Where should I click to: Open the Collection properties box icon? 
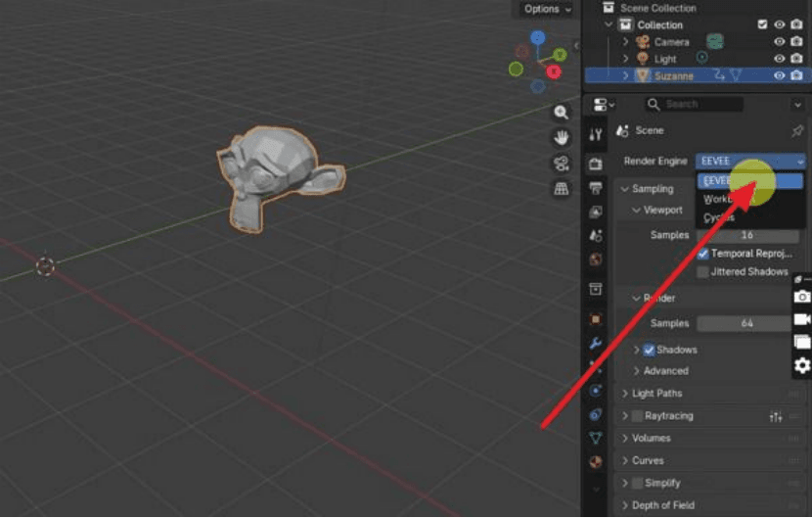point(596,289)
